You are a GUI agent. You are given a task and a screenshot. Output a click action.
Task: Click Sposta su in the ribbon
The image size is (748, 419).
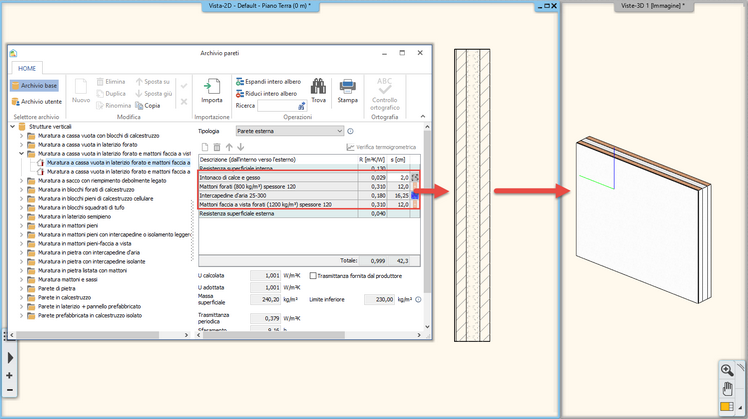tap(153, 82)
